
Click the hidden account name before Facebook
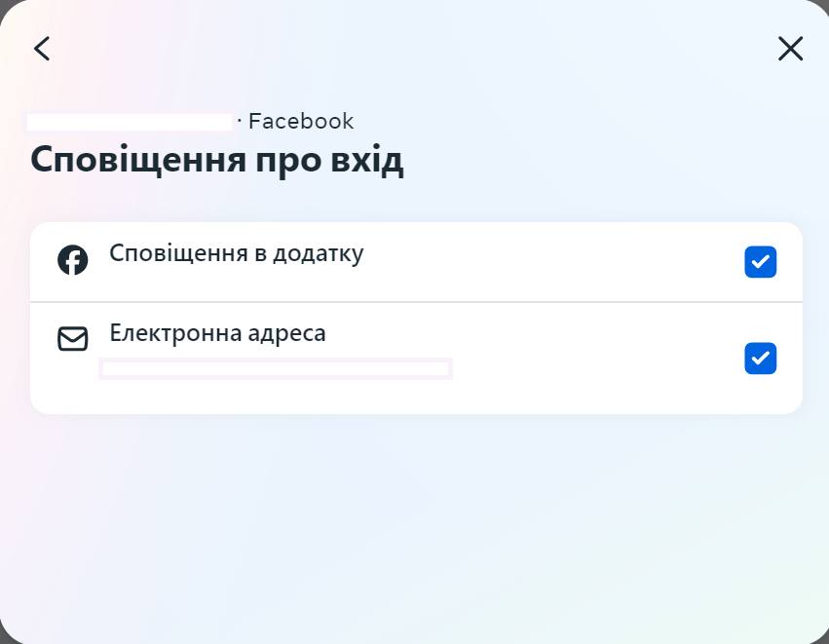pos(130,122)
